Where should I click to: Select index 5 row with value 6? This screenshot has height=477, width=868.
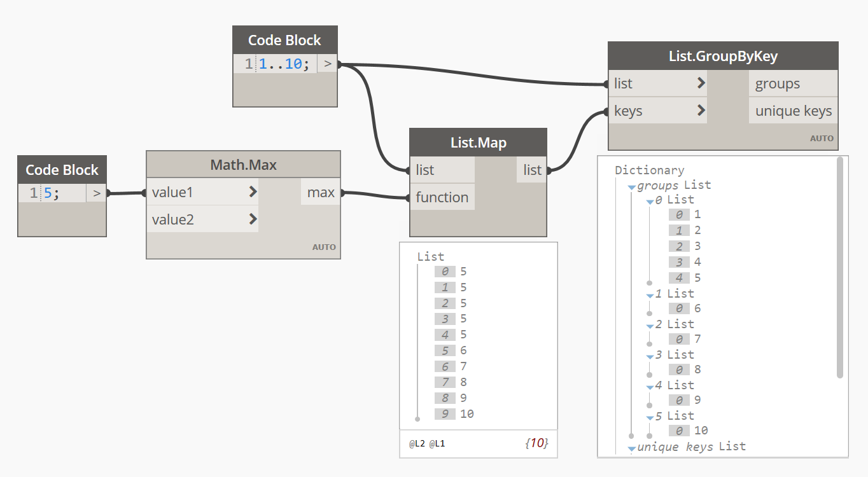coord(451,350)
